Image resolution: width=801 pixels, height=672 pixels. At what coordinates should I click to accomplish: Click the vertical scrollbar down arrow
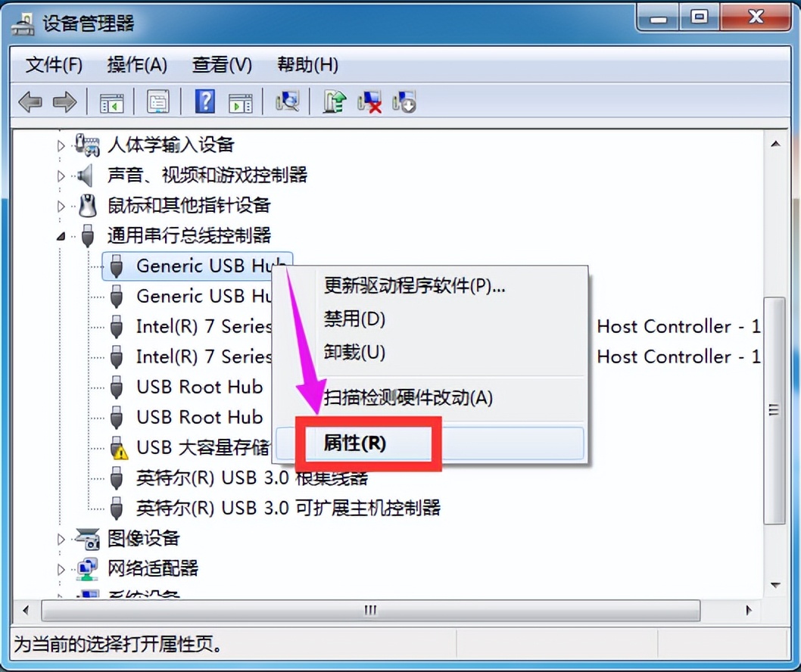[x=775, y=585]
